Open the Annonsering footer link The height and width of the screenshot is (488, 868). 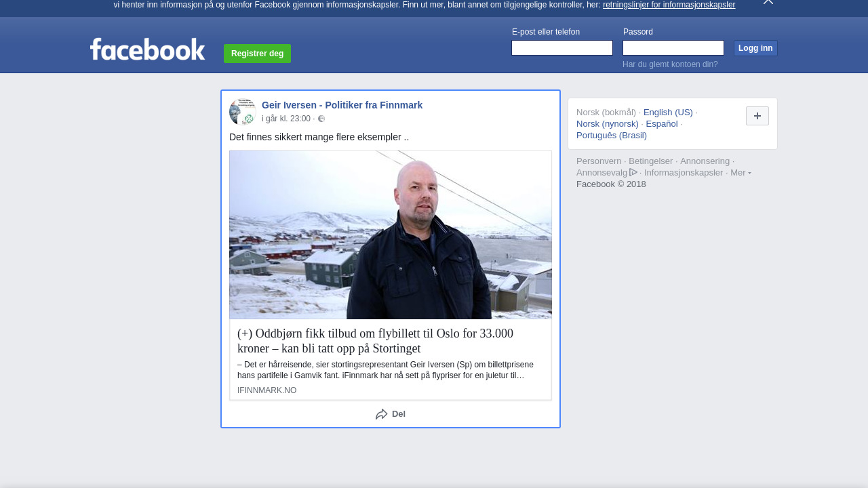(x=705, y=161)
